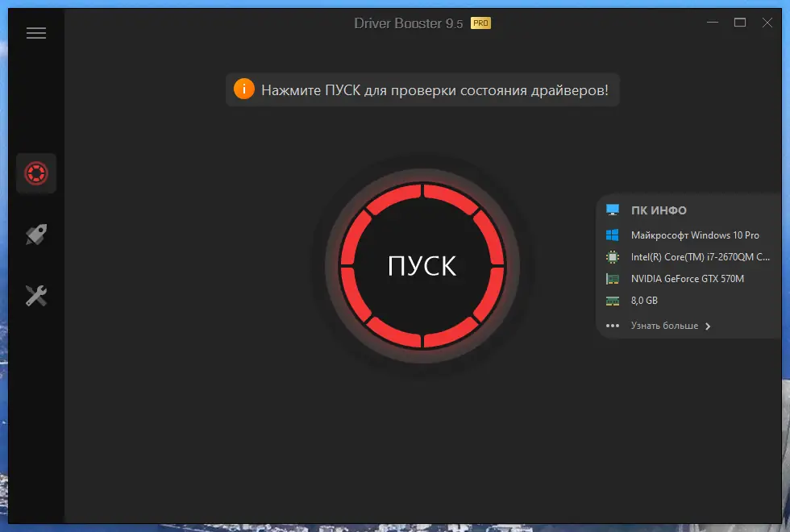
Task: Open the hamburger menu
Action: tap(36, 32)
